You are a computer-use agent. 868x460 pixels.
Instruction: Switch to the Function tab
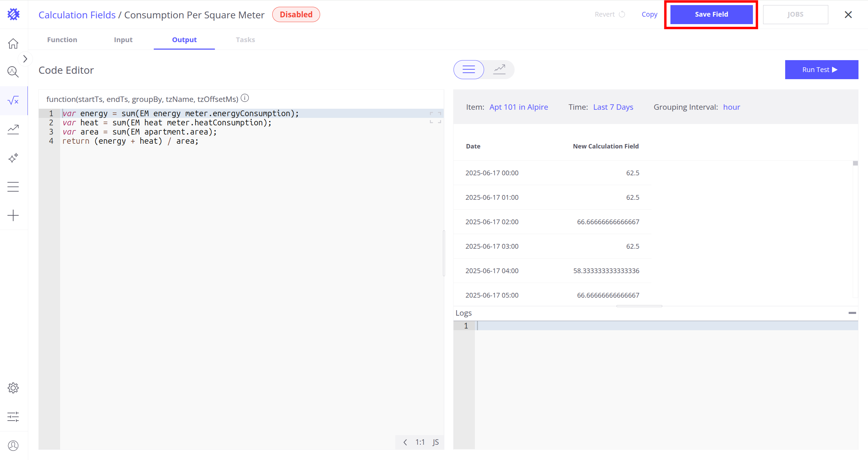[x=62, y=40]
